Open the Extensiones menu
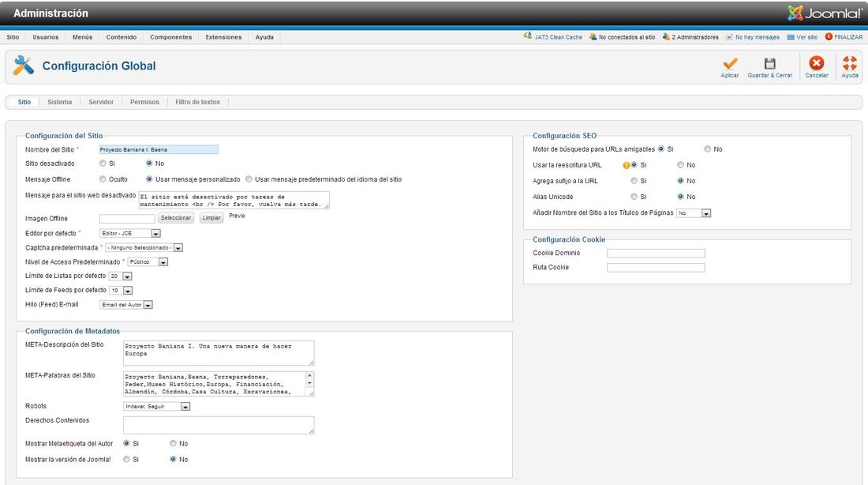 pyautogui.click(x=223, y=37)
